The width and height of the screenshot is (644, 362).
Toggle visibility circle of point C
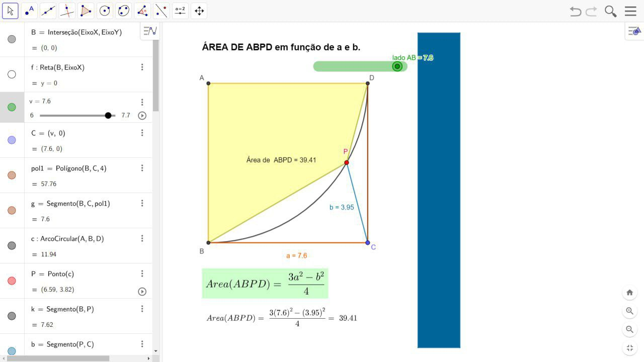[x=12, y=140]
